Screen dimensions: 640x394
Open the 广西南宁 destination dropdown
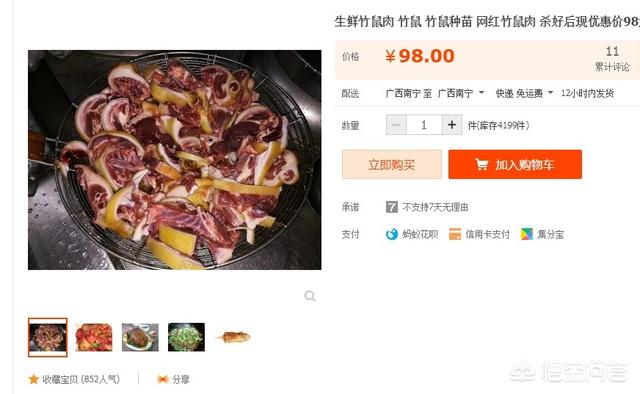coord(461,93)
